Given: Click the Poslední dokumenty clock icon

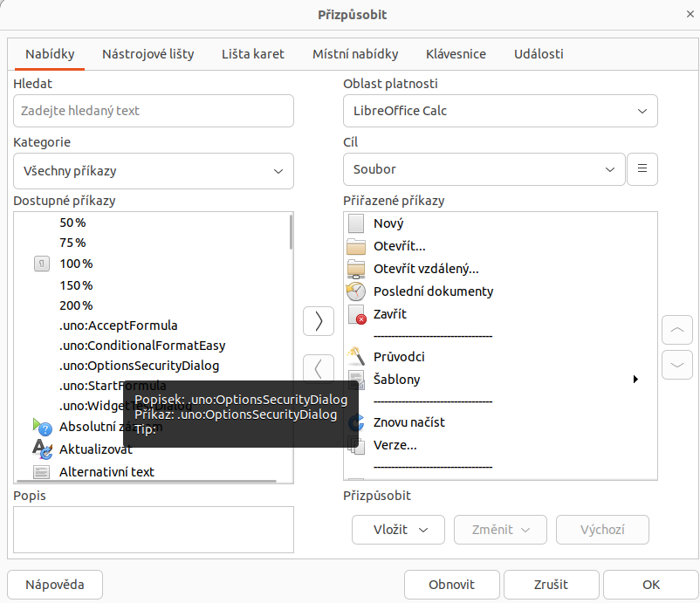Looking at the screenshot, I should (x=356, y=291).
